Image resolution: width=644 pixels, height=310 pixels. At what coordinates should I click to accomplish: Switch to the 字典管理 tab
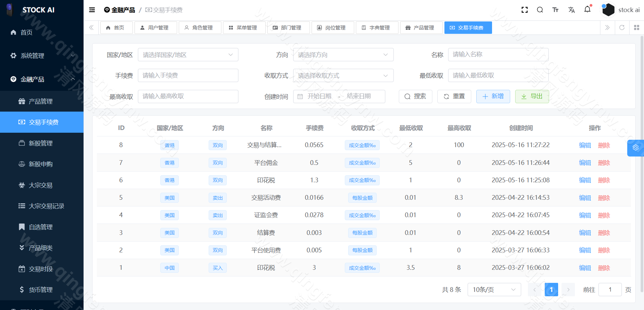click(377, 27)
